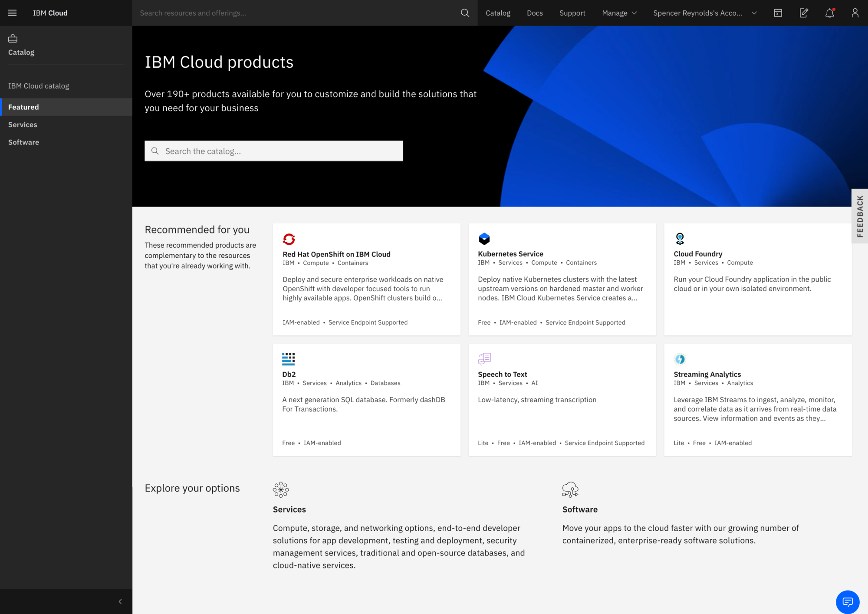Click the Db2 icon
The image size is (868, 614).
(x=289, y=359)
